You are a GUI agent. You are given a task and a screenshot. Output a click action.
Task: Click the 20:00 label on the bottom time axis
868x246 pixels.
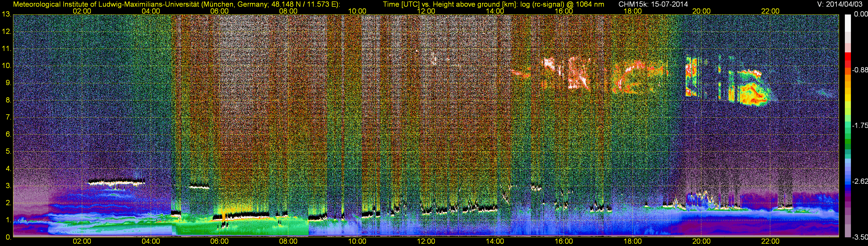click(702, 241)
